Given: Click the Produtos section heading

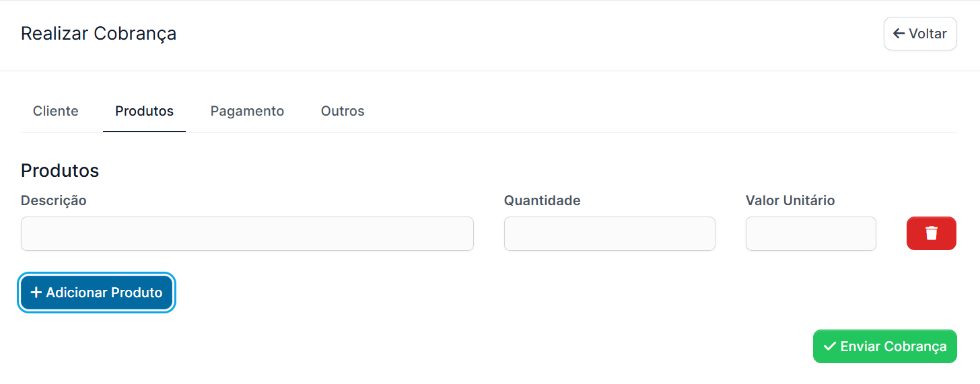Looking at the screenshot, I should point(60,171).
